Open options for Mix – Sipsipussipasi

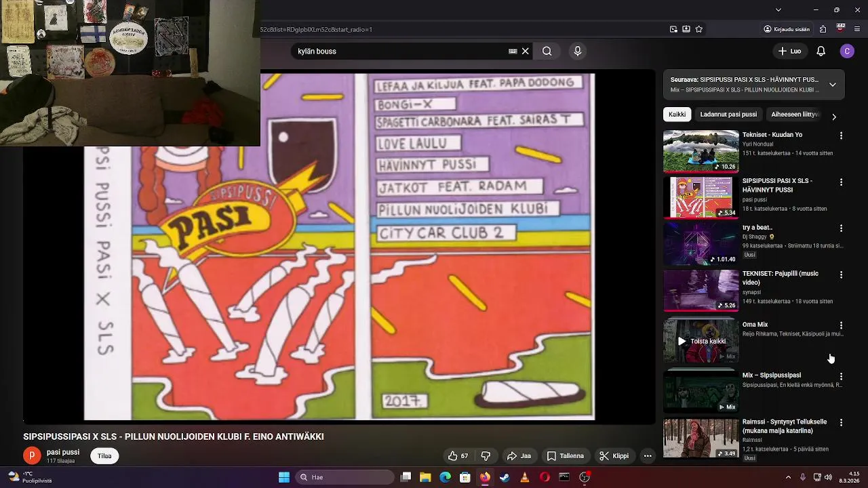841,376
